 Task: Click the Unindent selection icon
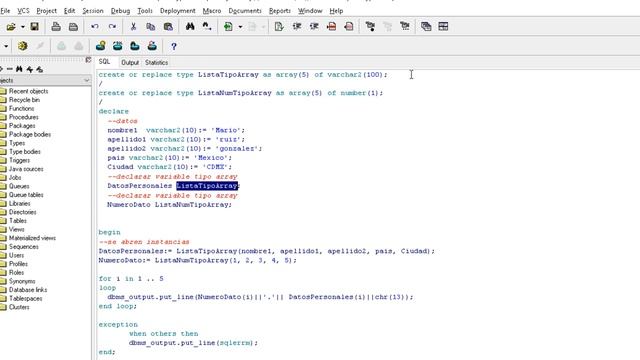click(x=314, y=27)
